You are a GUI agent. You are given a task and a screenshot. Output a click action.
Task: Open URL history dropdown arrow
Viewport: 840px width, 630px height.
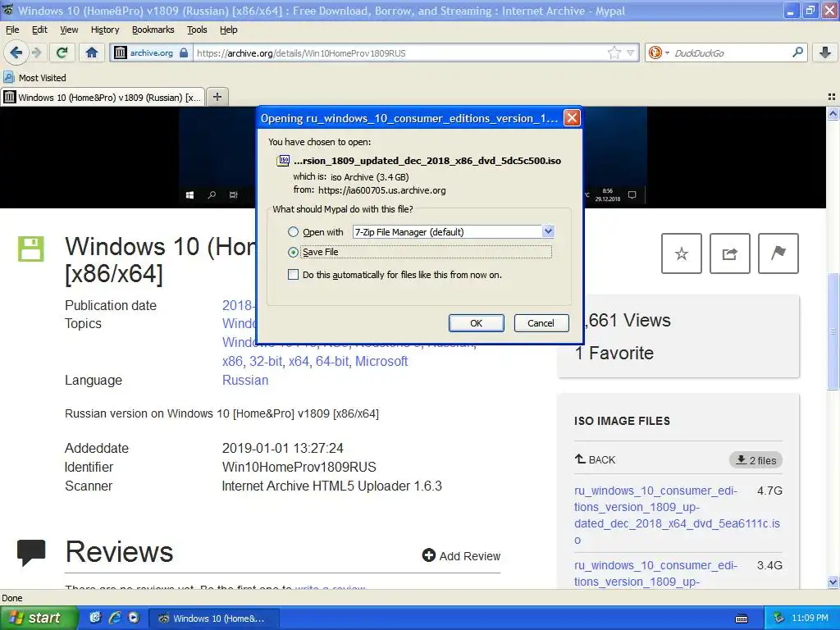[631, 52]
